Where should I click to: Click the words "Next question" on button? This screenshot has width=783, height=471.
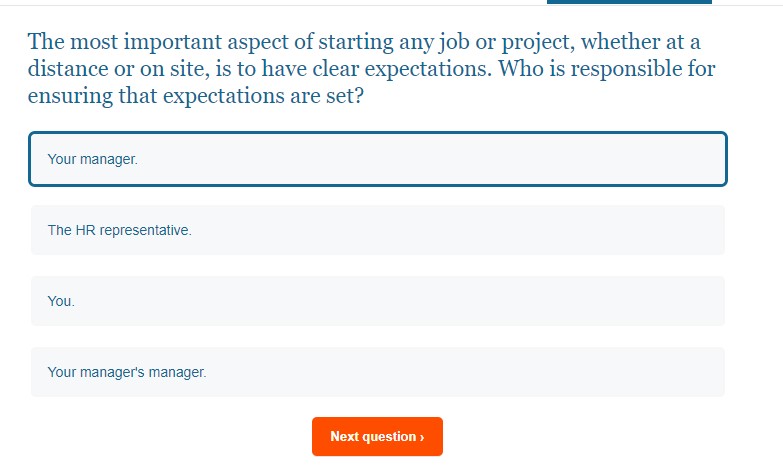[373, 437]
